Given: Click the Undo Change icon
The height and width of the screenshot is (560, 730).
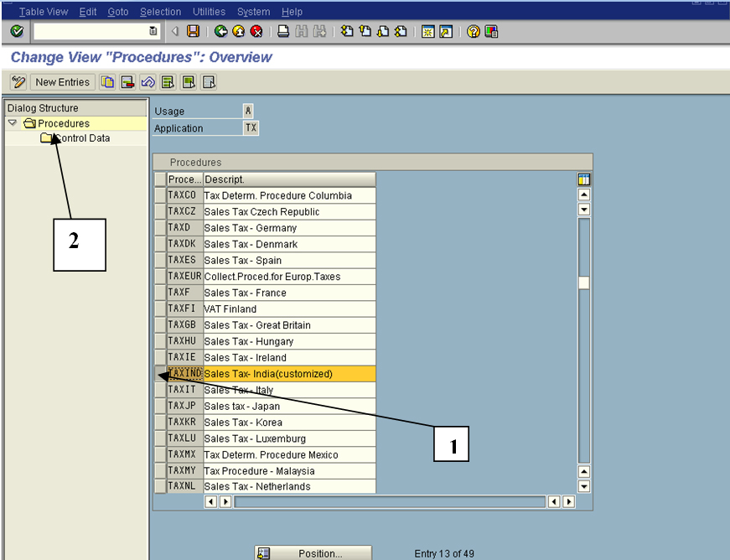Looking at the screenshot, I should point(148,82).
